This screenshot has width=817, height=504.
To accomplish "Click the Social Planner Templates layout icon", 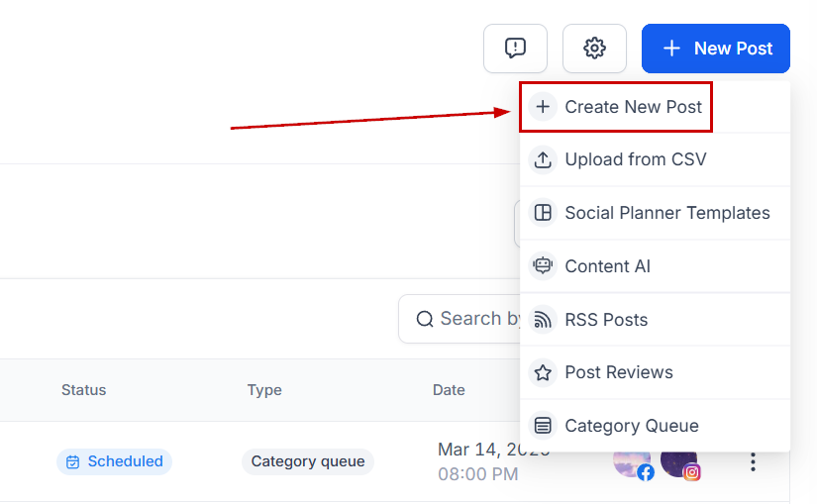I will (x=543, y=213).
